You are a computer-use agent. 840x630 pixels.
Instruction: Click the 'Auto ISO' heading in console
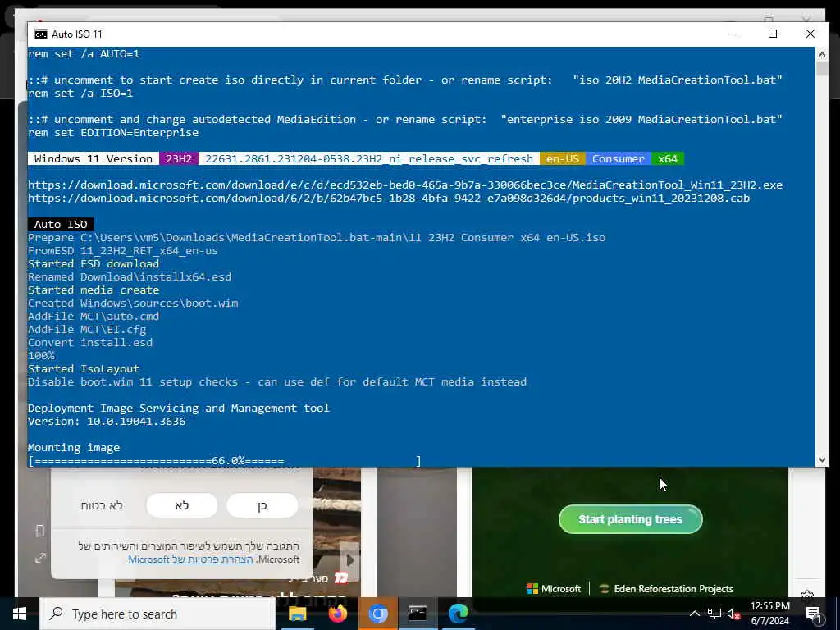pos(61,225)
